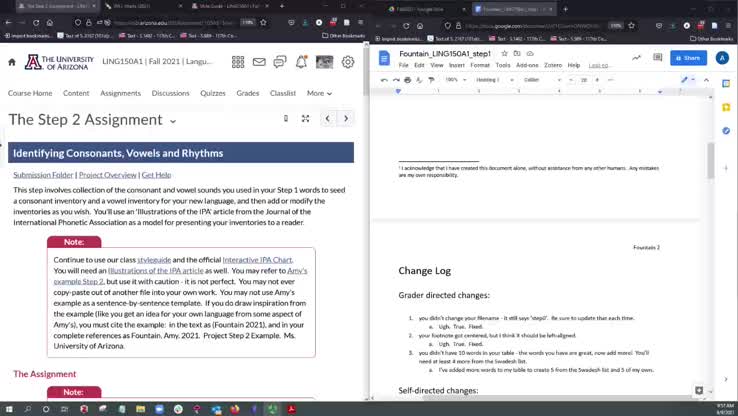Expand The Step 2 Assignment title dropdown
Viewport: 738px width, 416px height.
click(173, 121)
